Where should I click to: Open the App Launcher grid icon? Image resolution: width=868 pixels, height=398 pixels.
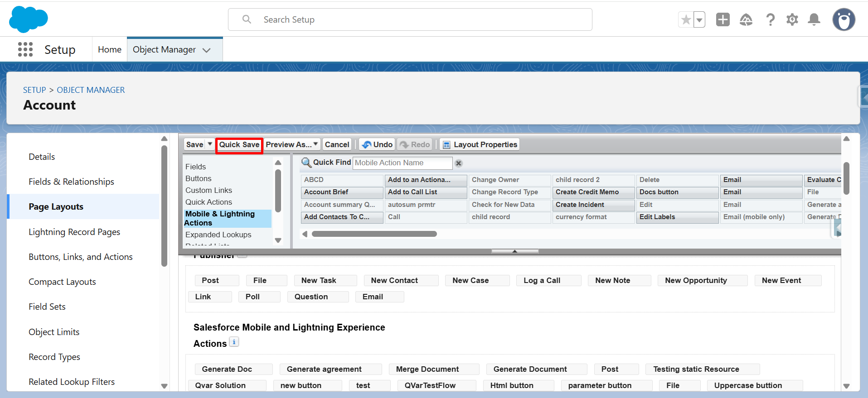25,49
